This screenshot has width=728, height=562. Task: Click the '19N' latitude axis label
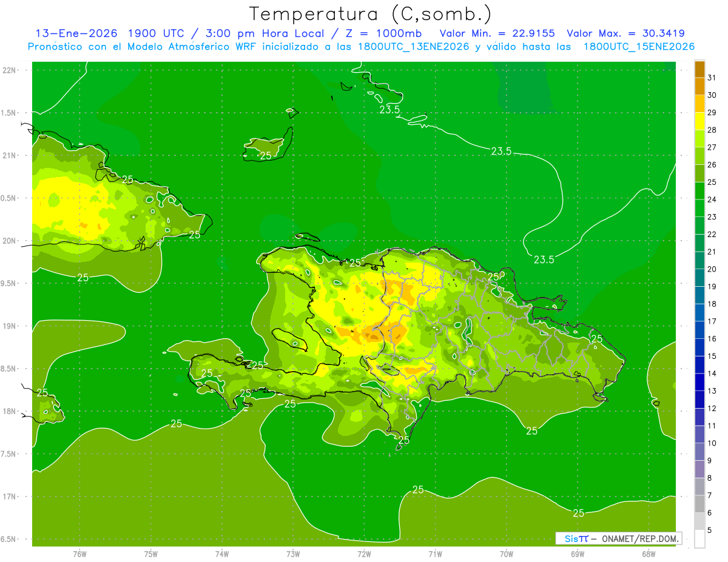pyautogui.click(x=8, y=326)
